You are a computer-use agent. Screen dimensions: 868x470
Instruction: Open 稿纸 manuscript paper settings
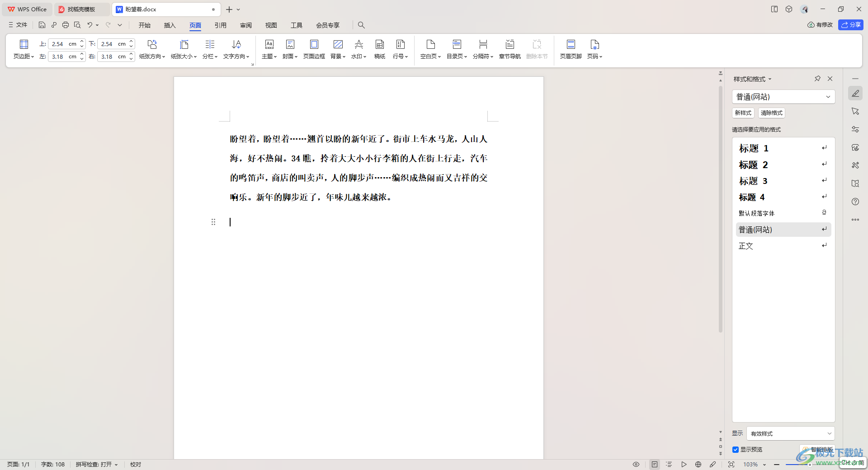click(380, 49)
